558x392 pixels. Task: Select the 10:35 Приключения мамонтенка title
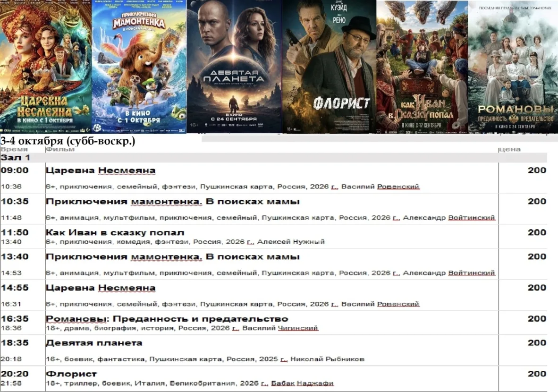(x=173, y=202)
